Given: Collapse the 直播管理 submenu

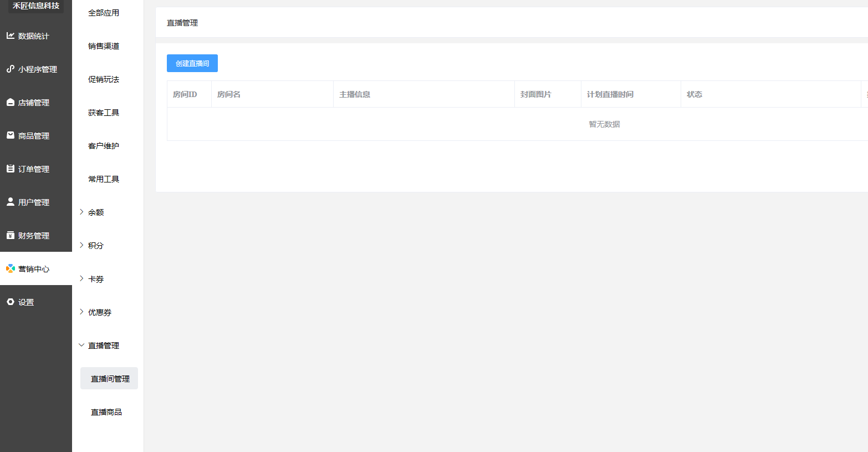Looking at the screenshot, I should click(81, 345).
